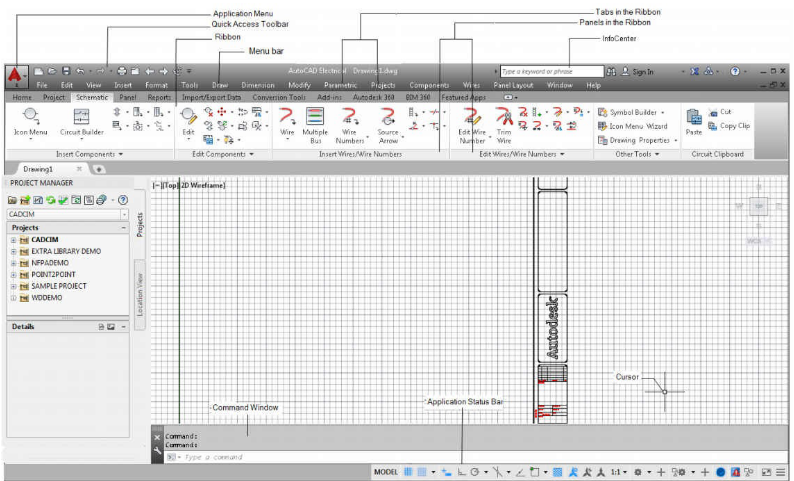Click the Icon Menu tool
This screenshot has width=794, height=481.
pyautogui.click(x=30, y=123)
